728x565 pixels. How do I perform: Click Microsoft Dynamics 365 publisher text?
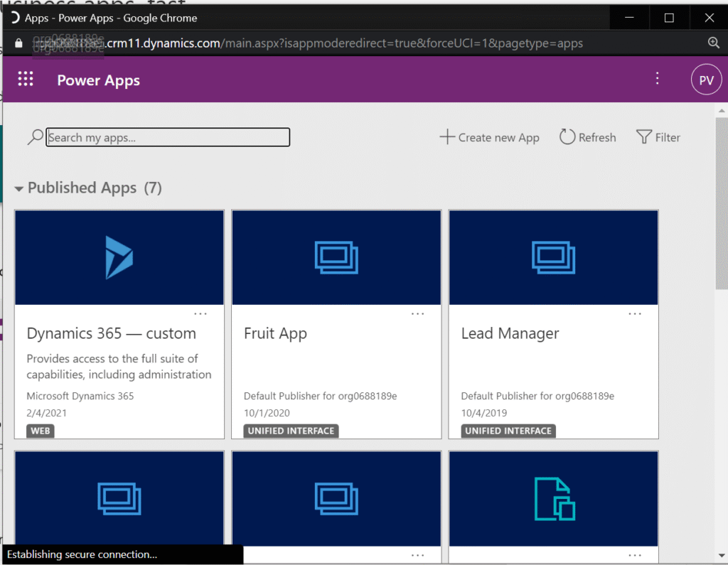(80, 396)
